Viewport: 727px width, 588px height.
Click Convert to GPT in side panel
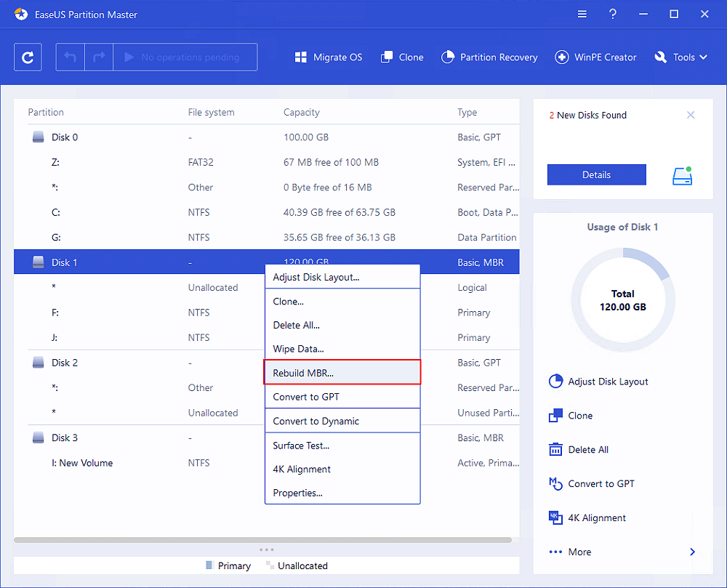(592, 484)
